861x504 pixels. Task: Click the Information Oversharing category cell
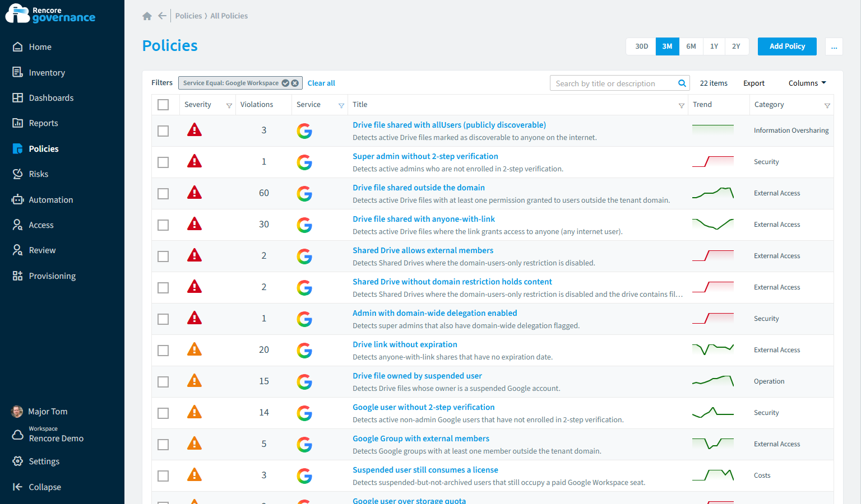tap(791, 130)
